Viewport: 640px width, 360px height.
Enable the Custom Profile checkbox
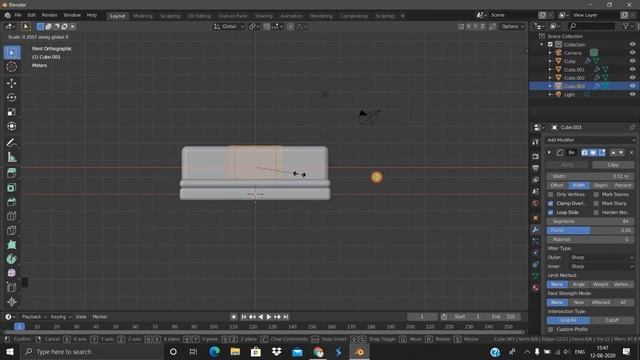click(550, 329)
